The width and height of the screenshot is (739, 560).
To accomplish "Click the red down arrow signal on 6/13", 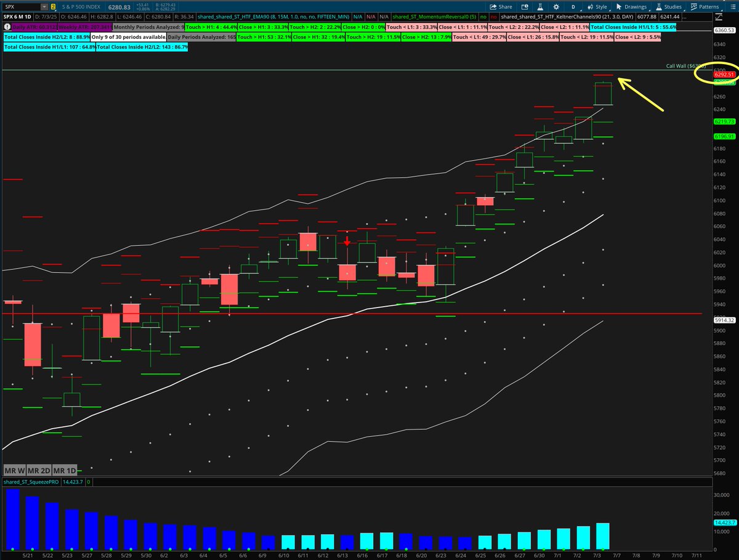I will pos(347,241).
